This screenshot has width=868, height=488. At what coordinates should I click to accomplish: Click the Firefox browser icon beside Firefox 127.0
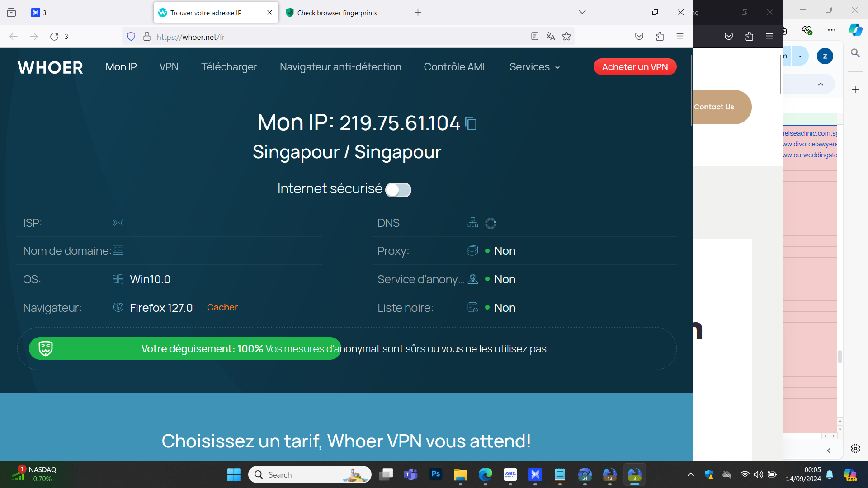pyautogui.click(x=118, y=307)
